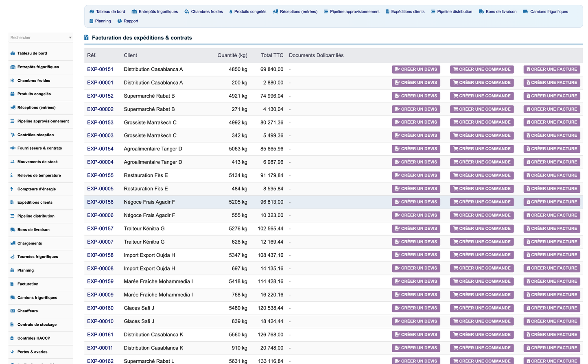Click client Grossiste Marrakech C in EXP-00003 row
This screenshot has width=588, height=364.
click(x=150, y=135)
